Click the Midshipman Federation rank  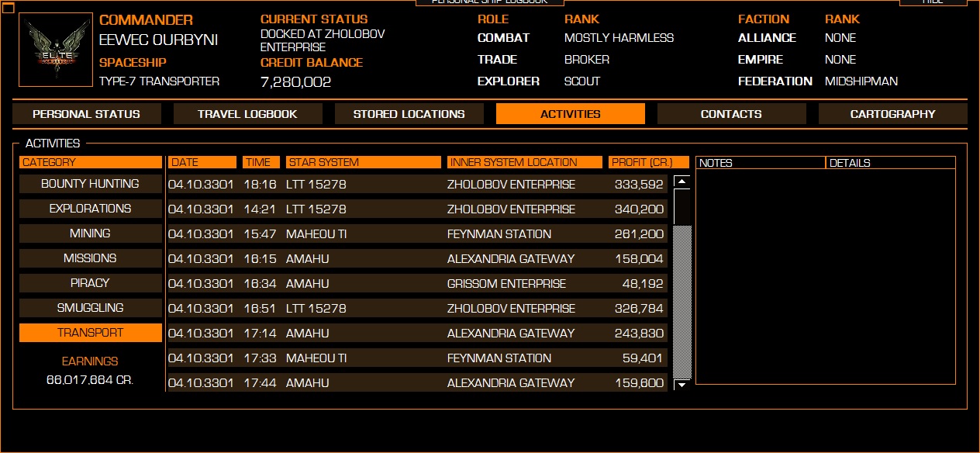(861, 81)
